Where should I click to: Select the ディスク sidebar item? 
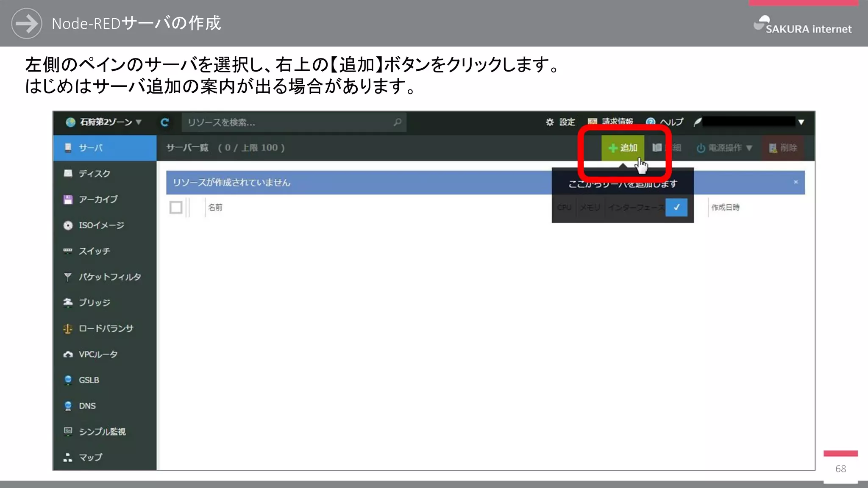pos(105,174)
